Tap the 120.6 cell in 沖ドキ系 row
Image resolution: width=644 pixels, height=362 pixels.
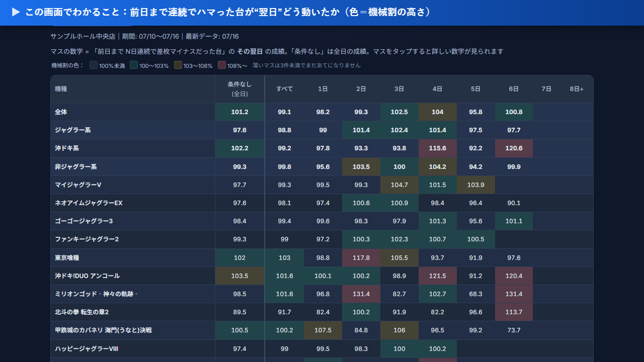(x=514, y=148)
